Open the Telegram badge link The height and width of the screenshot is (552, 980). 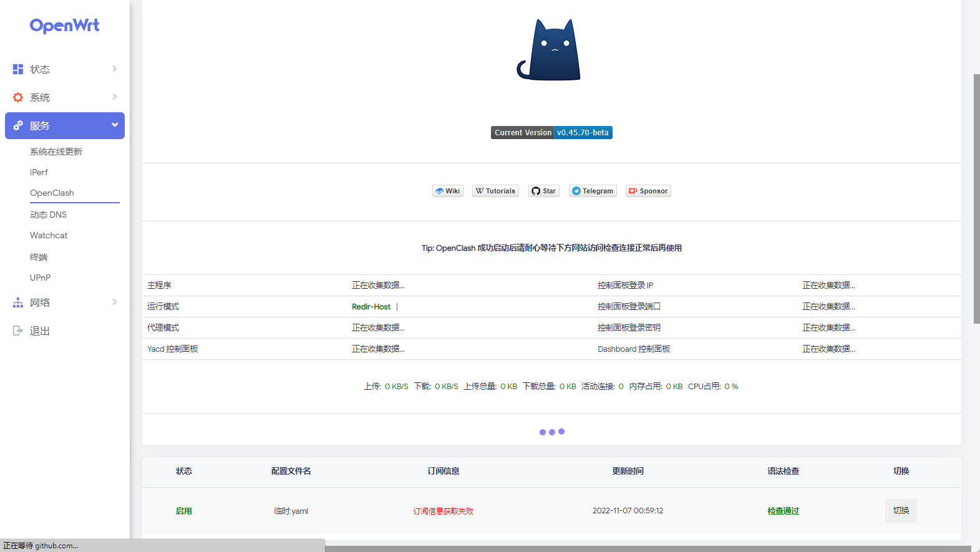click(593, 191)
